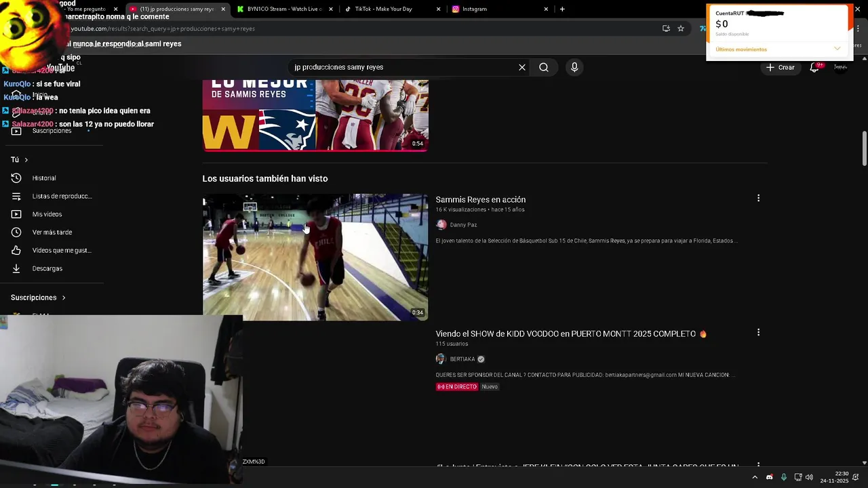Bookmark this page with the star icon
The width and height of the screenshot is (868, 488).
pyautogui.click(x=681, y=28)
